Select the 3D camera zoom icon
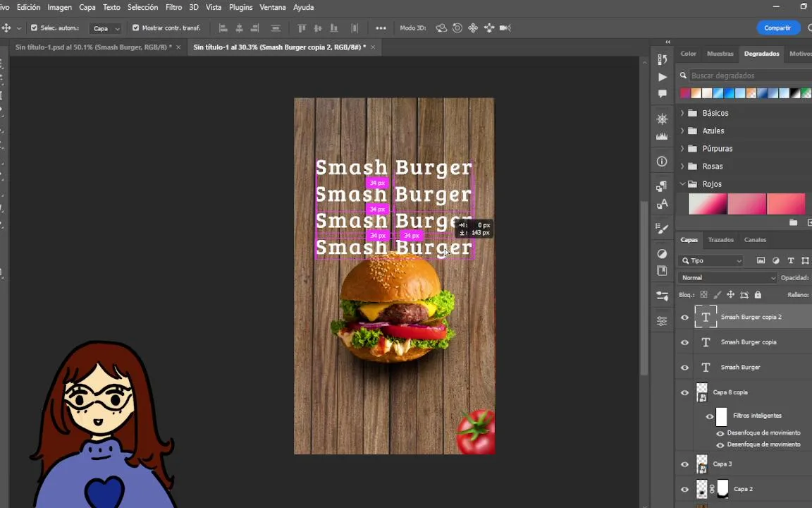The width and height of the screenshot is (812, 508). pos(505,28)
